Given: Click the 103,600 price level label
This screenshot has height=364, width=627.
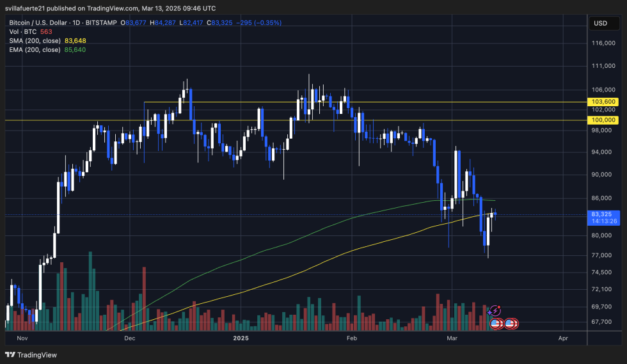Looking at the screenshot, I should pyautogui.click(x=604, y=102).
